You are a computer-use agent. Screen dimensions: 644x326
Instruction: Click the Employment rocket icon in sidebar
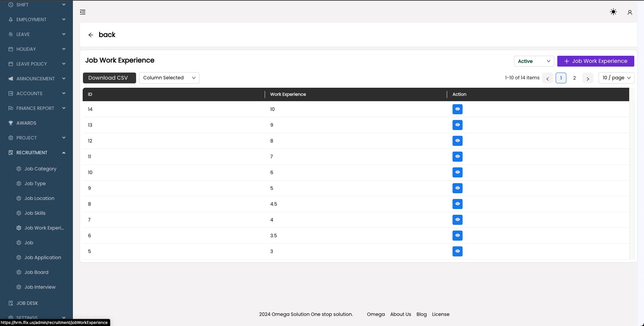coord(11,19)
